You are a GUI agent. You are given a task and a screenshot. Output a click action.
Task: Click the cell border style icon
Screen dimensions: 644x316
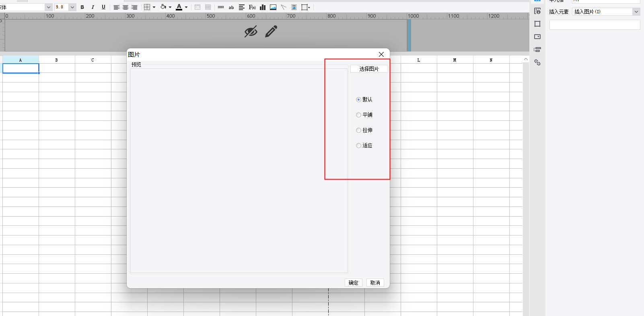[147, 7]
